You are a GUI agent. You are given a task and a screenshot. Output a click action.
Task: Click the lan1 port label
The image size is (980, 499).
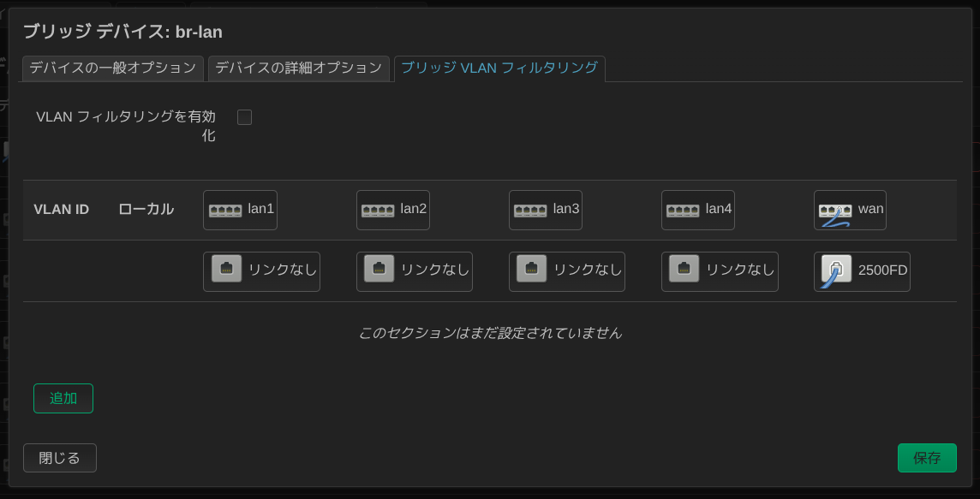pos(260,209)
